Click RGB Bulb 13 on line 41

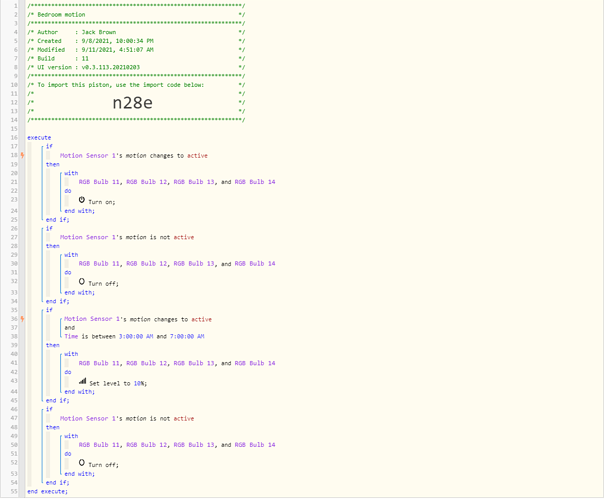[x=194, y=363]
